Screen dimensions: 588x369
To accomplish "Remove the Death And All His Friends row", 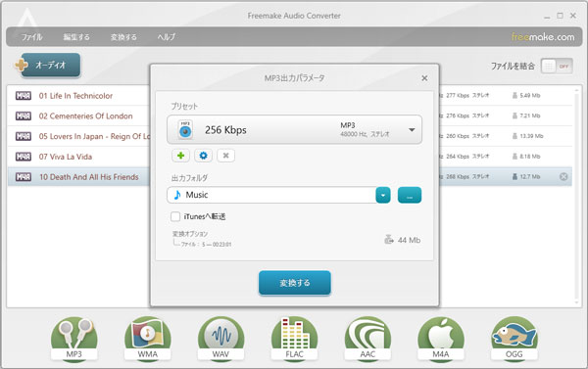I will 563,177.
